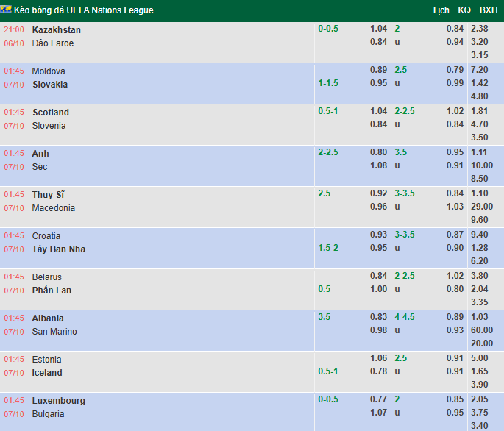Click the Kèo bóng đá UEFA Nations League title
The height and width of the screenshot is (431, 504).
pos(84,10)
